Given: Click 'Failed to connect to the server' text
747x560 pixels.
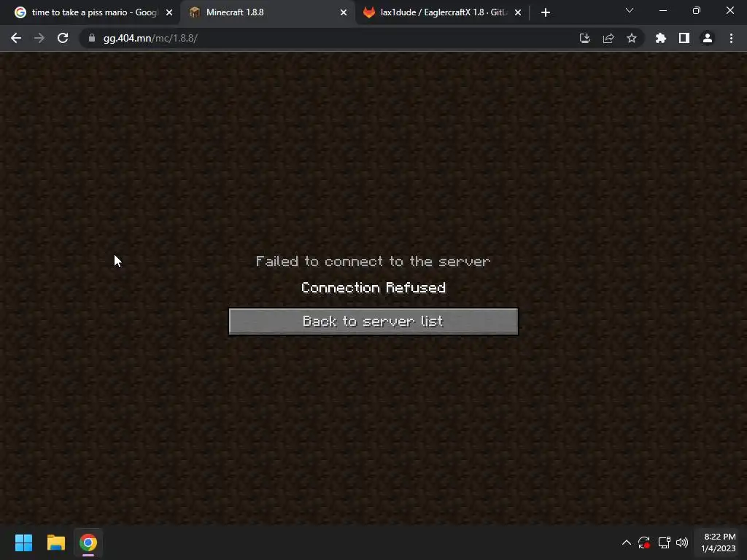Looking at the screenshot, I should tap(373, 262).
